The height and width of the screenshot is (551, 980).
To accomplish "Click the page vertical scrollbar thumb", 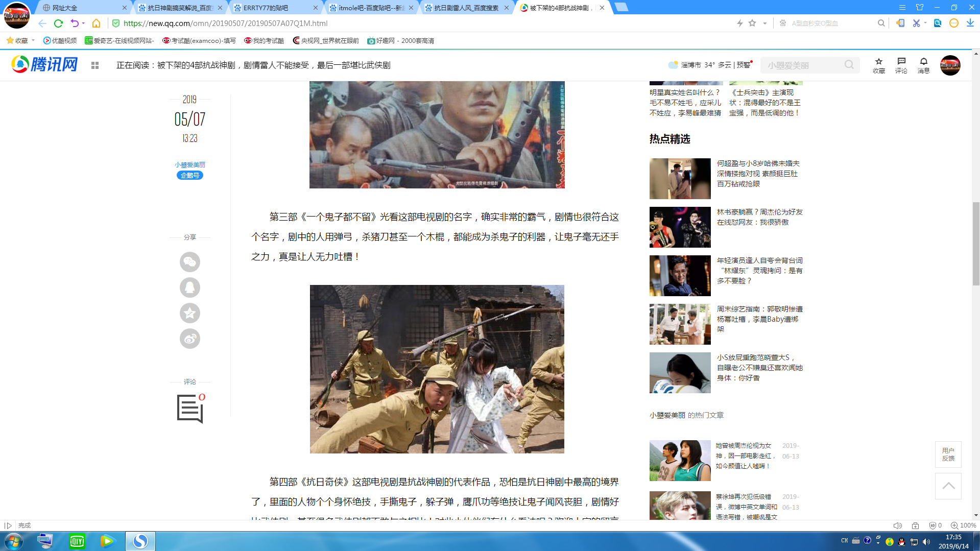I will pyautogui.click(x=976, y=244).
